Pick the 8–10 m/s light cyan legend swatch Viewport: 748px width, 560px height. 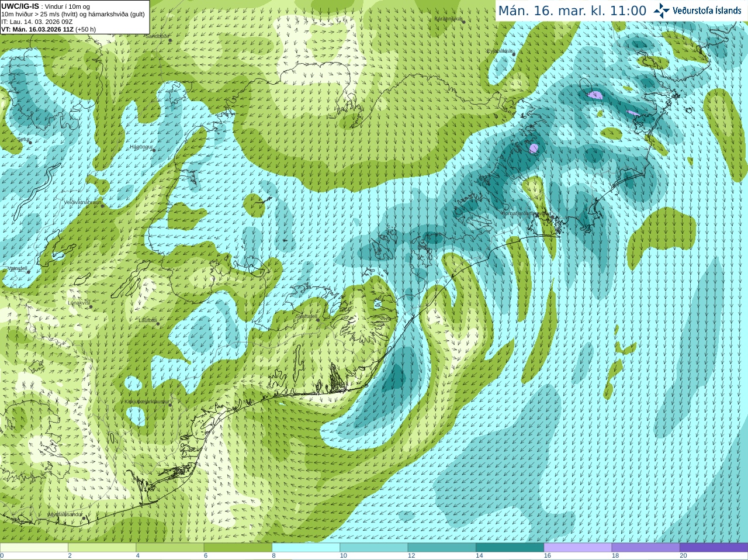tap(306, 548)
